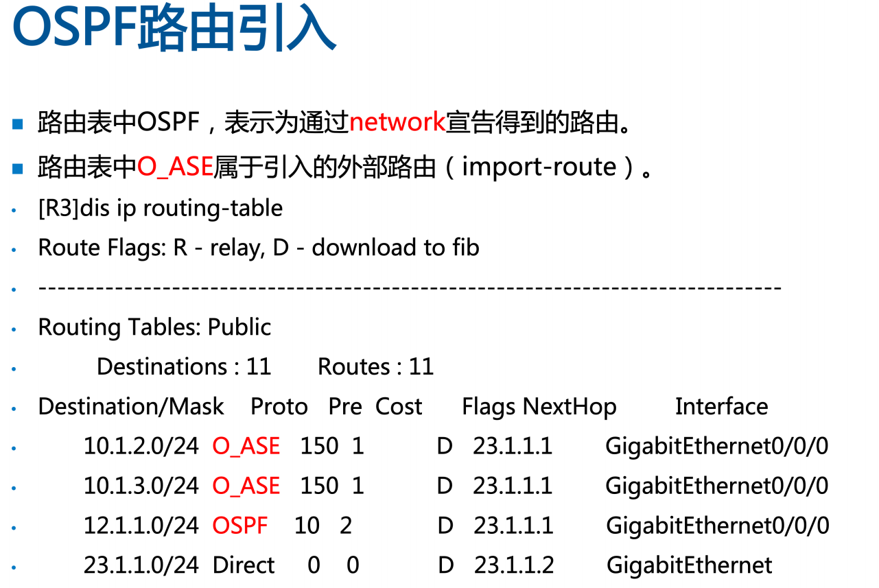Viewport: 879px width, 588px height.
Task: Click the slide title OSPF路由引入
Action: [174, 30]
